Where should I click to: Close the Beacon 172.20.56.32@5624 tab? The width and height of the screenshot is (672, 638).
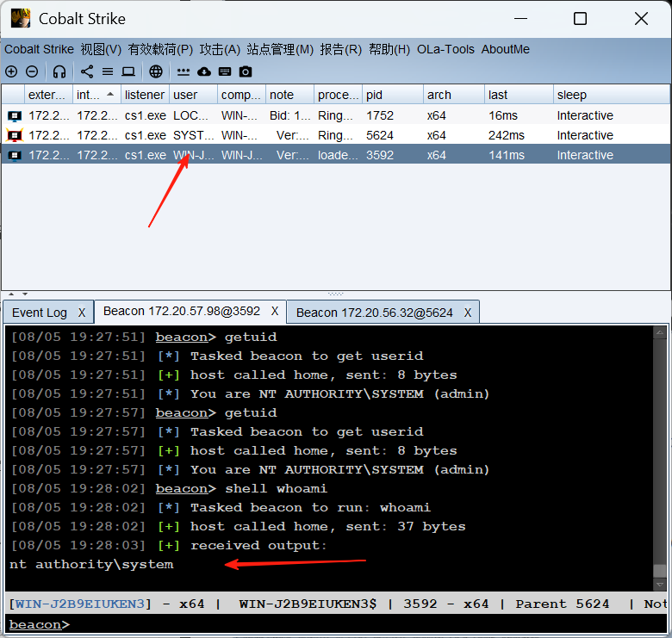(x=468, y=313)
